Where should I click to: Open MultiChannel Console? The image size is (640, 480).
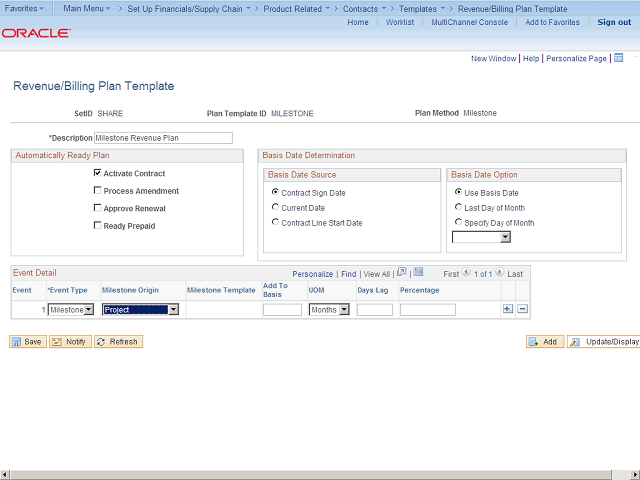point(470,22)
